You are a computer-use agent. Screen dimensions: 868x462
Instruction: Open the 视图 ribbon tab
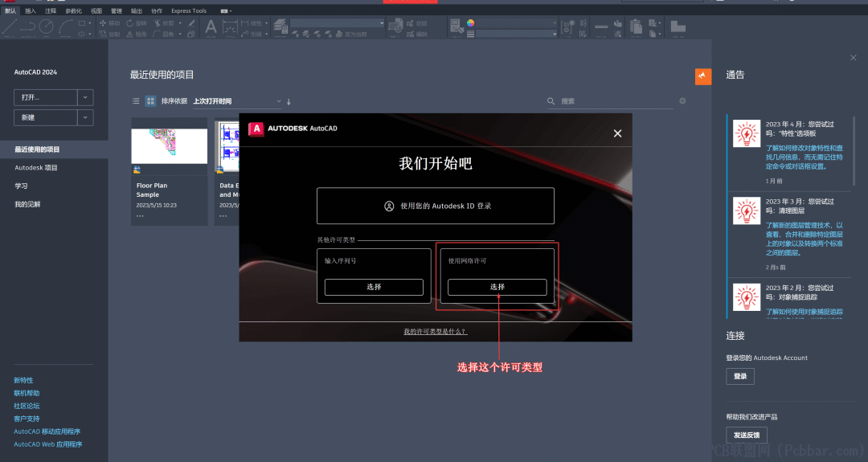tap(96, 10)
